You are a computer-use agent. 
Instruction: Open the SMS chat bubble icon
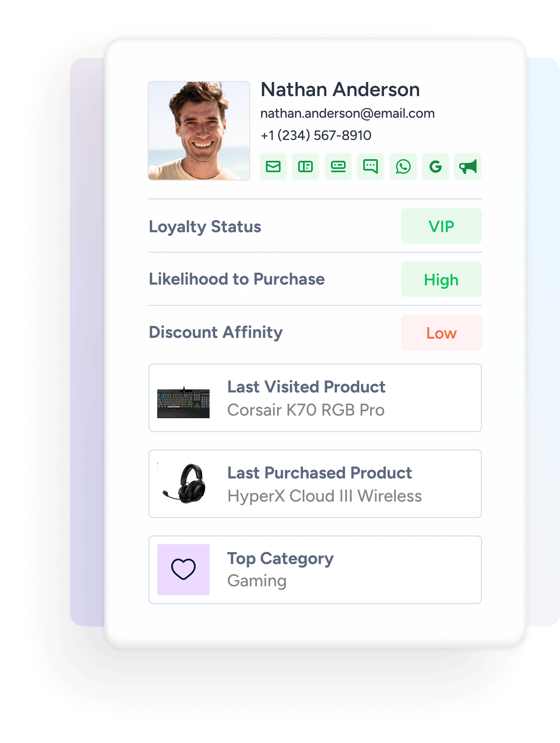(x=371, y=167)
